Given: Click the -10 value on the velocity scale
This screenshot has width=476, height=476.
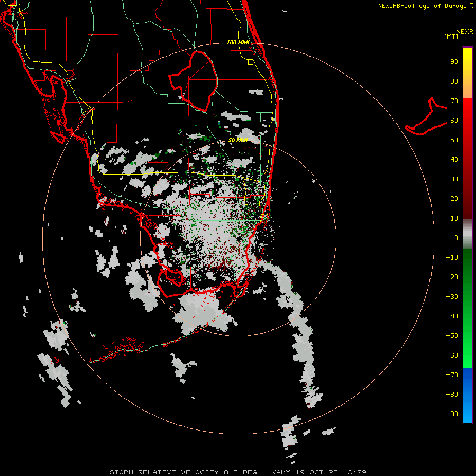Looking at the screenshot, I should (452, 258).
